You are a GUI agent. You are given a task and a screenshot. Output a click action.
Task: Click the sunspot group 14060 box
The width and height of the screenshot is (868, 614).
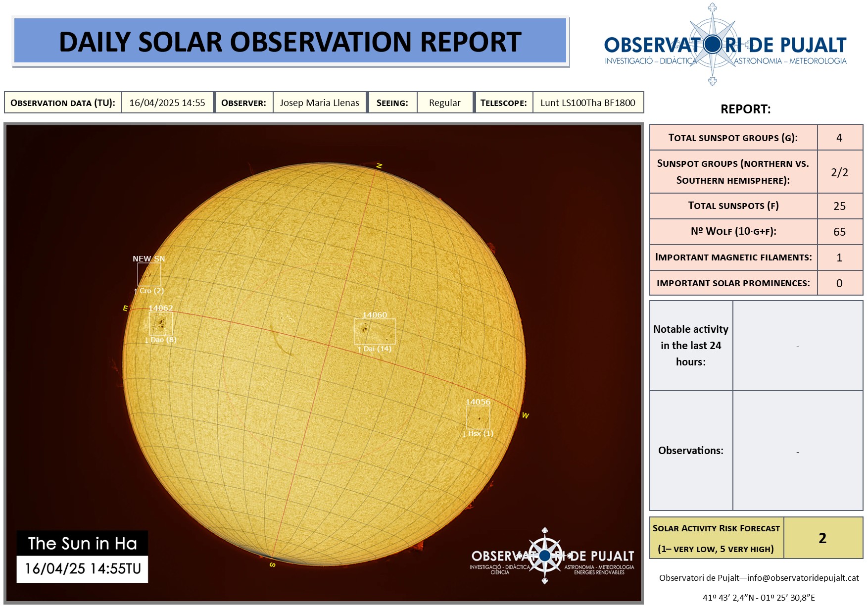tap(375, 331)
